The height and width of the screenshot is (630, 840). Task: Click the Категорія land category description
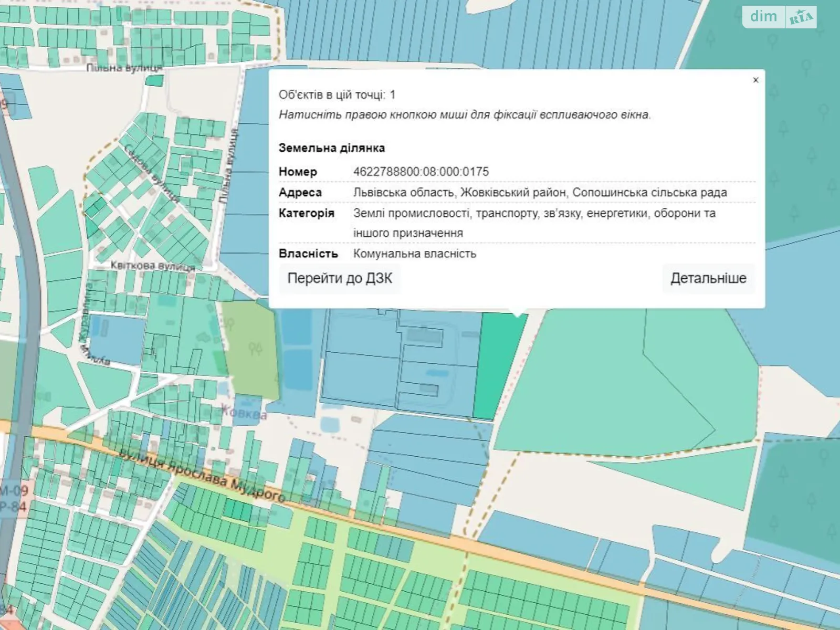tap(534, 223)
